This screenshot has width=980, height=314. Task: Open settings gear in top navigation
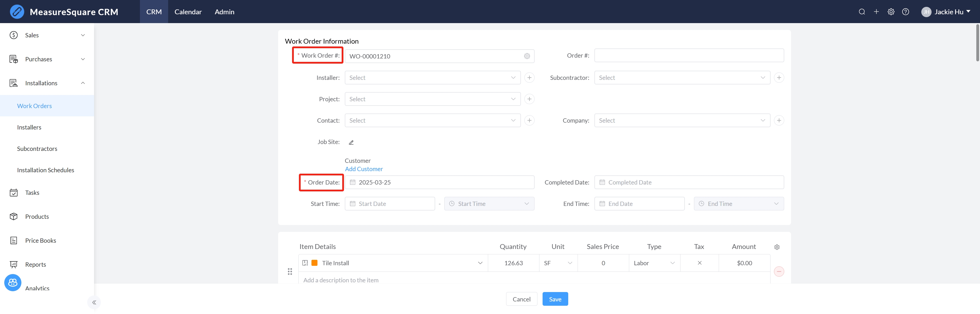(x=891, y=12)
